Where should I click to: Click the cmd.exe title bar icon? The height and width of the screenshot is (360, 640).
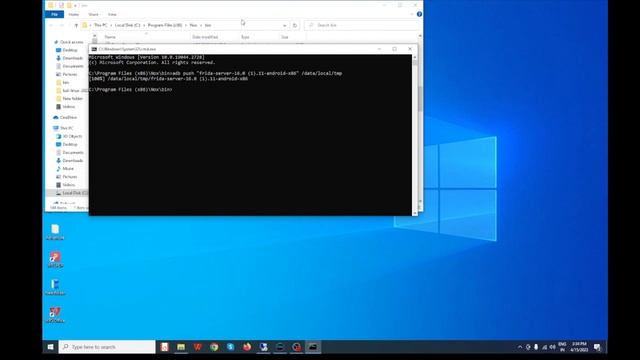pyautogui.click(x=94, y=49)
